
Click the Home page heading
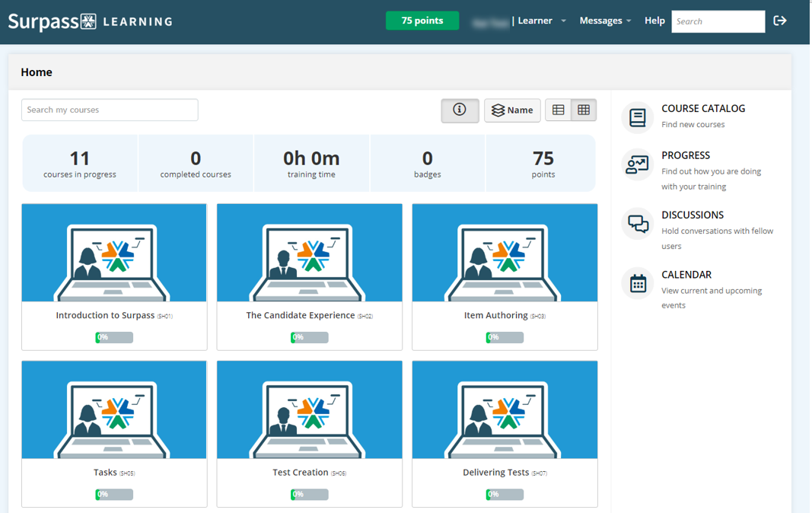(37, 72)
